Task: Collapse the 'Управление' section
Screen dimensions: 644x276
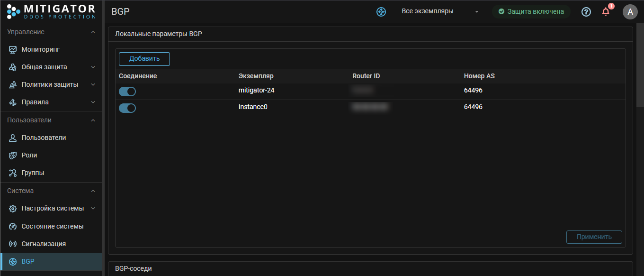Action: (93, 32)
